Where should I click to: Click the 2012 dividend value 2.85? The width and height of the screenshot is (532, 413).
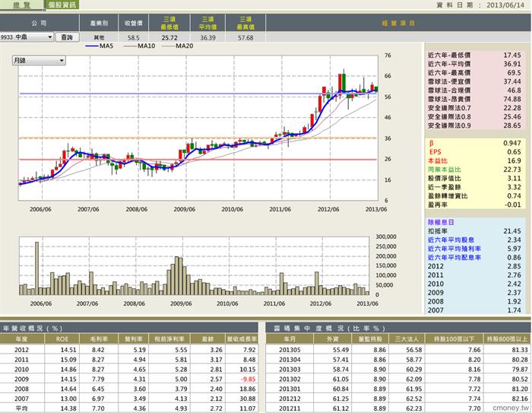click(x=515, y=266)
